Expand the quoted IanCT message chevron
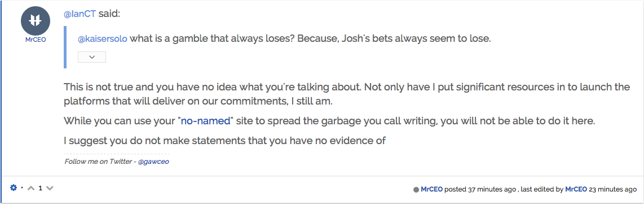 [x=92, y=57]
